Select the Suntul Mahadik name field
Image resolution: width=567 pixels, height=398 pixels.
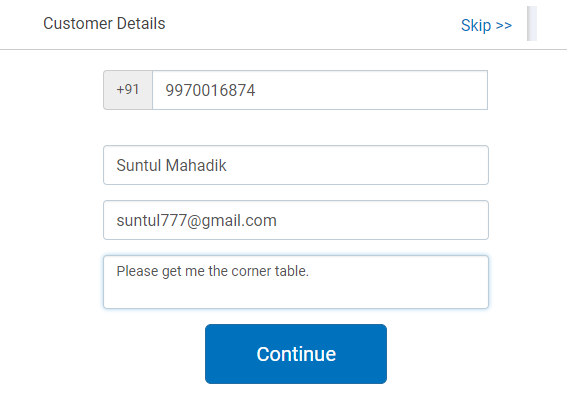(296, 165)
